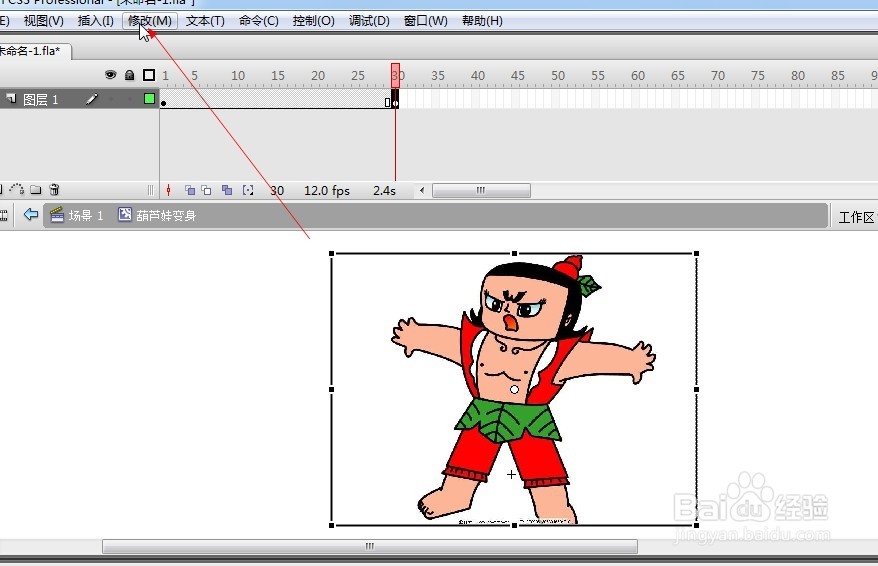Click the white transformation center point
Image resolution: width=878 pixels, height=566 pixels.
coord(515,389)
